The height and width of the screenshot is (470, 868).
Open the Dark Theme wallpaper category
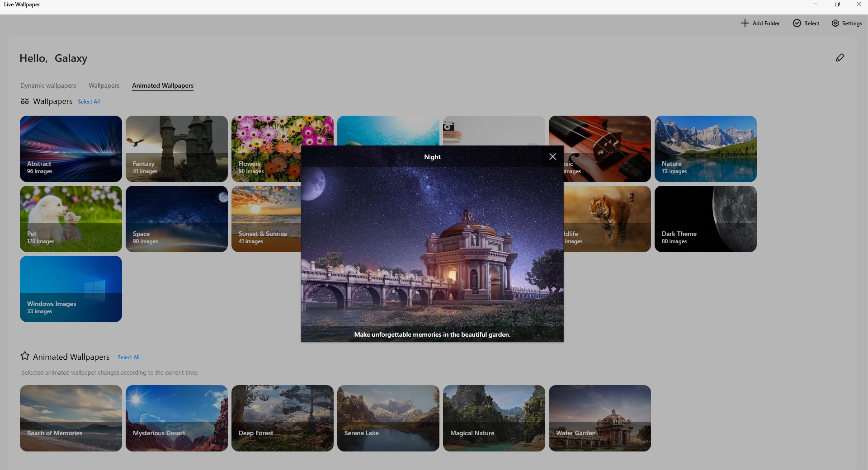[x=705, y=219]
